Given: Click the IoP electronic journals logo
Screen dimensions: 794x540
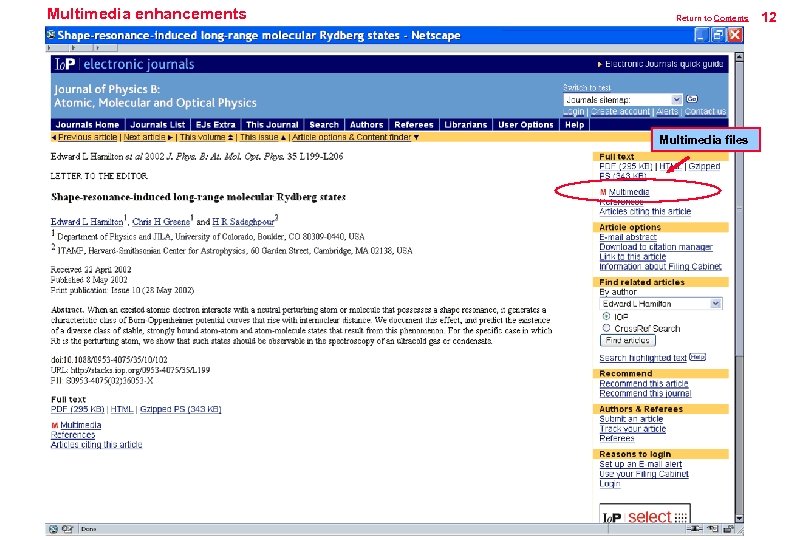Looking at the screenshot, I should point(124,64).
